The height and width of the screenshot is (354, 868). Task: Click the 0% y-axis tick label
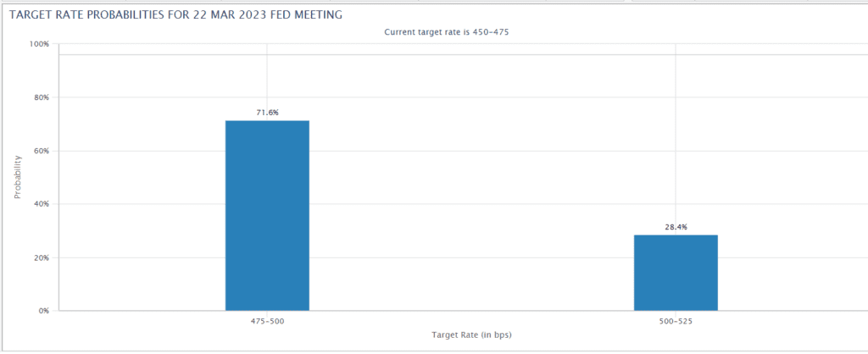[x=43, y=311]
